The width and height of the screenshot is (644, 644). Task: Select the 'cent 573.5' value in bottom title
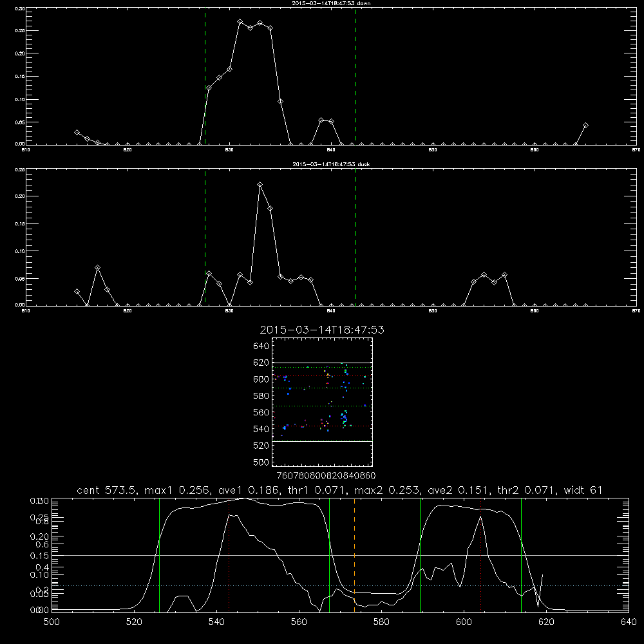tap(107, 490)
